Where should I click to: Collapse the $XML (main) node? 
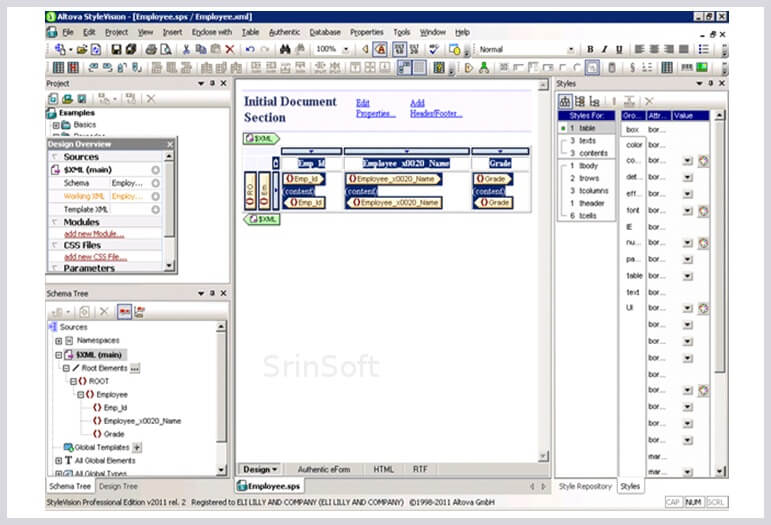coord(59,355)
